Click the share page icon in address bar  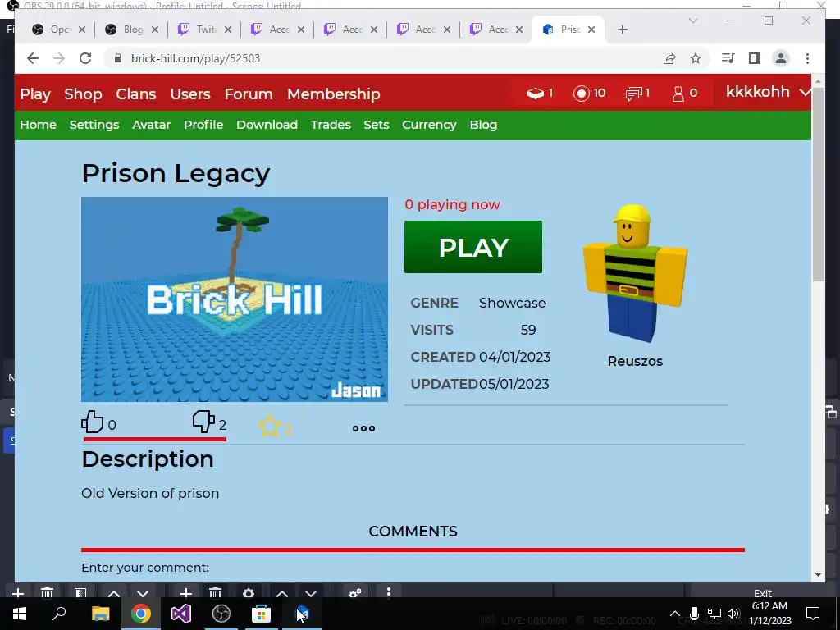coord(669,58)
